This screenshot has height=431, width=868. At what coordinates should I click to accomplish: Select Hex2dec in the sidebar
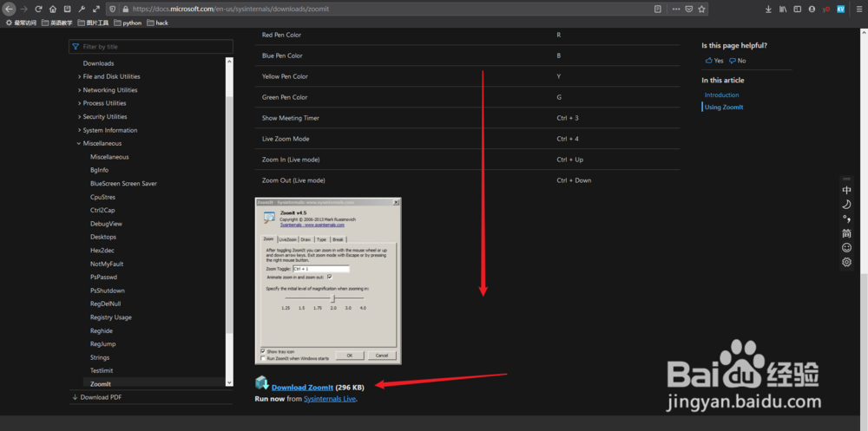click(102, 251)
